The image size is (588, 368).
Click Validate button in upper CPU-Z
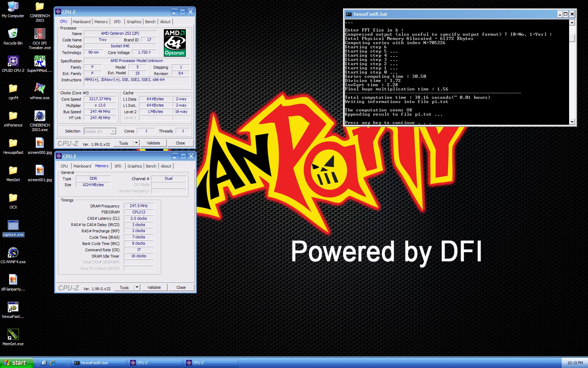[x=153, y=143]
